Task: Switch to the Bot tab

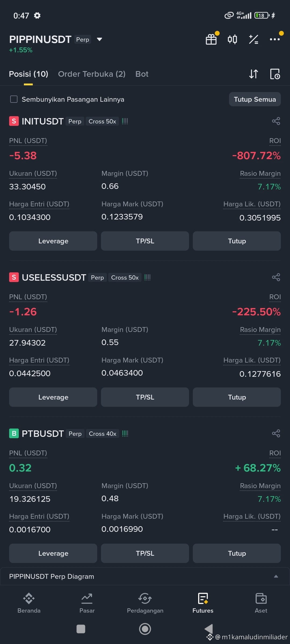Action: coord(142,74)
